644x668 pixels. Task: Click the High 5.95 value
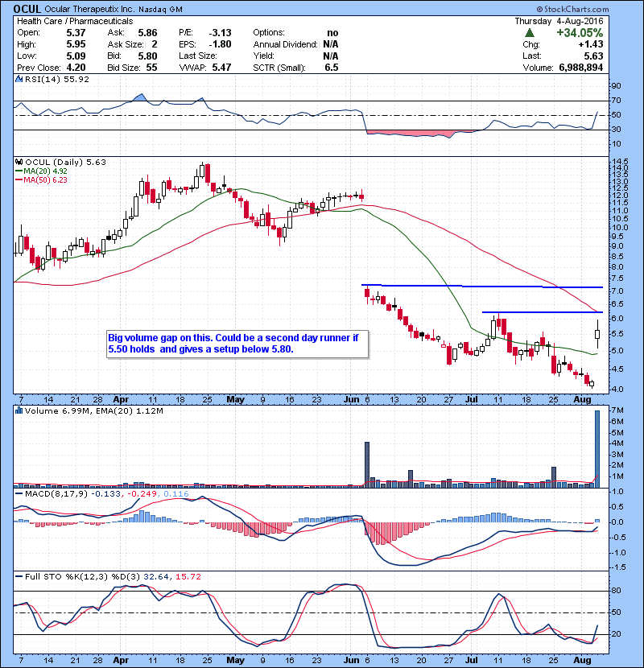tap(76, 44)
